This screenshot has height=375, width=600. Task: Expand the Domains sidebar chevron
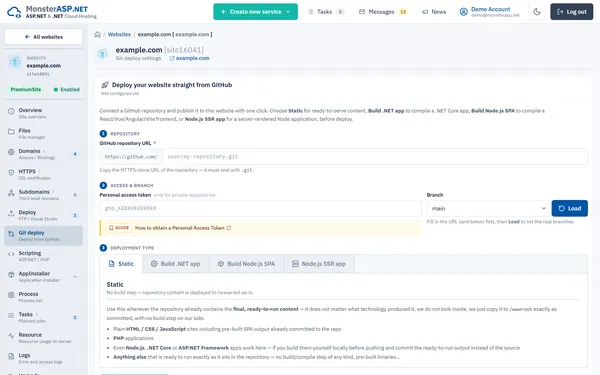[44, 151]
